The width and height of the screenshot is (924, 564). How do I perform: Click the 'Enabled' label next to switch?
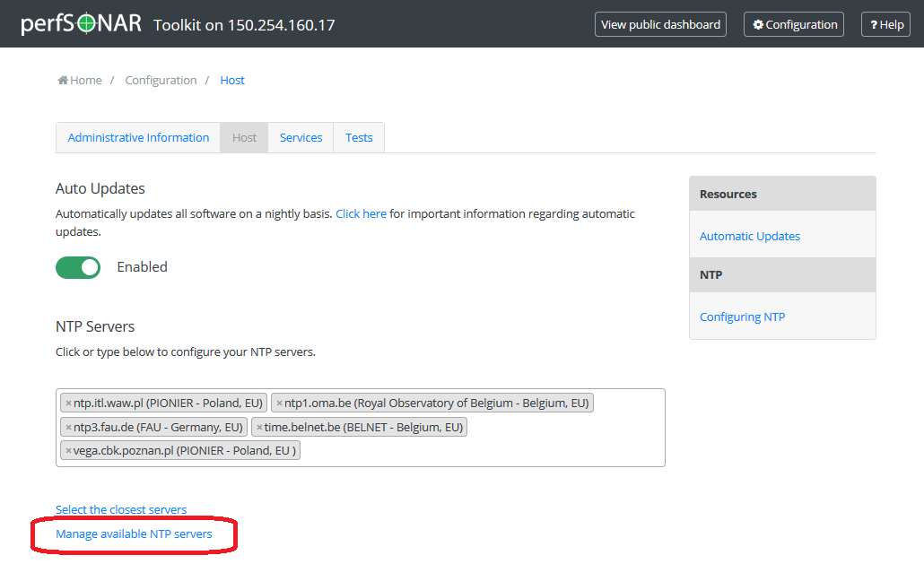tap(142, 267)
